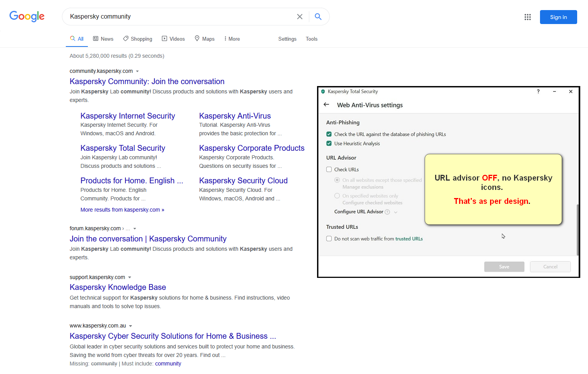Open dropdown arrow next to www.kaspersky.com.au
The image size is (588, 374).
pyautogui.click(x=130, y=326)
